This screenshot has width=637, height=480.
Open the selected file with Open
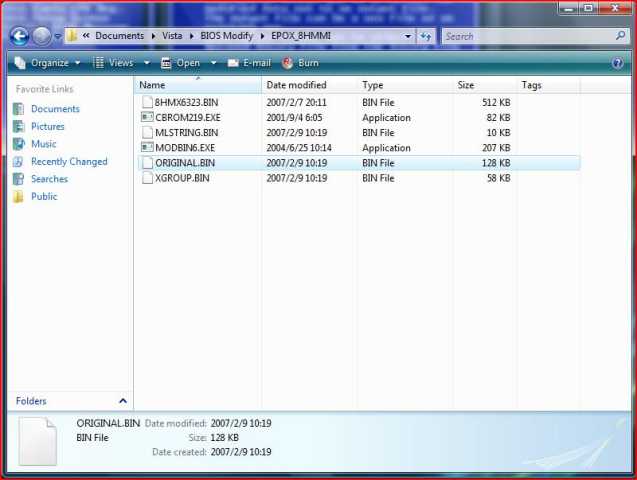coord(181,63)
